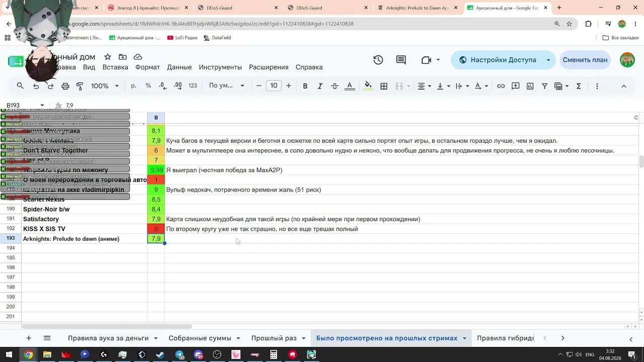This screenshot has height=362, width=644.
Task: Switch ENG input language in system tray
Action: point(590,354)
